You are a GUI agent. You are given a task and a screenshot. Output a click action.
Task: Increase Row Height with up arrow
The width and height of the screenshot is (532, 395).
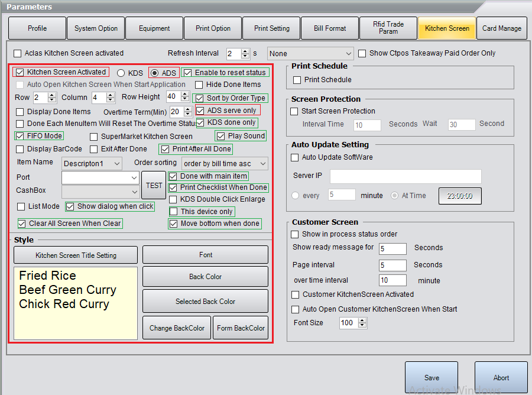[x=184, y=95]
